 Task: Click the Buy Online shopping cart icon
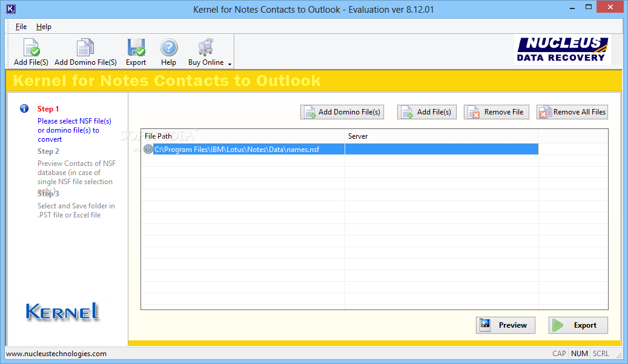(x=206, y=48)
